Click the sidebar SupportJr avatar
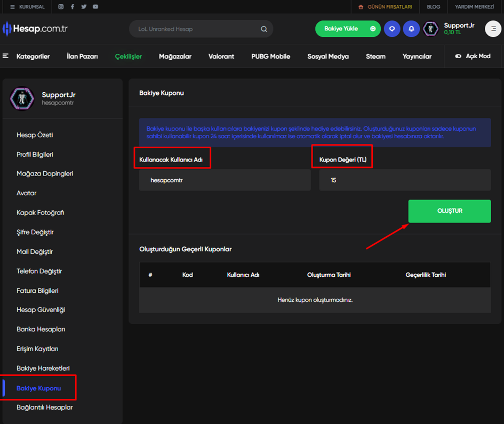The height and width of the screenshot is (424, 504). (22, 98)
